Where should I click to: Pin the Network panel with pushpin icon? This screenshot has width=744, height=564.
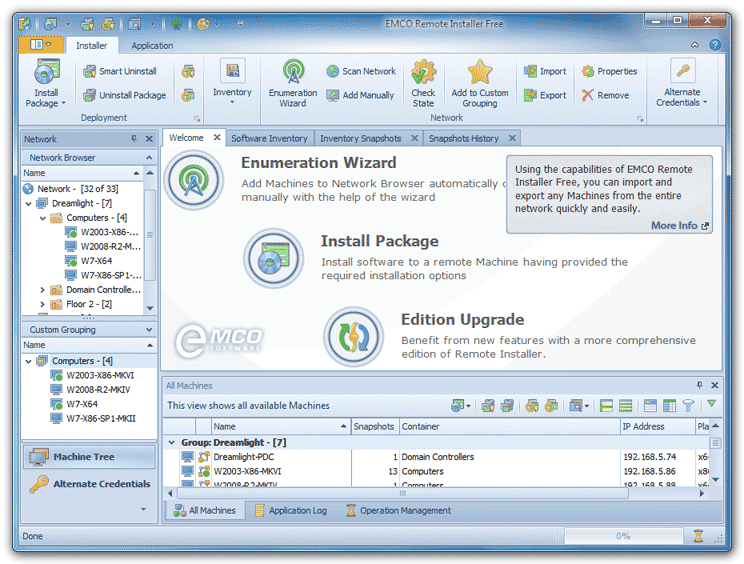click(x=134, y=139)
